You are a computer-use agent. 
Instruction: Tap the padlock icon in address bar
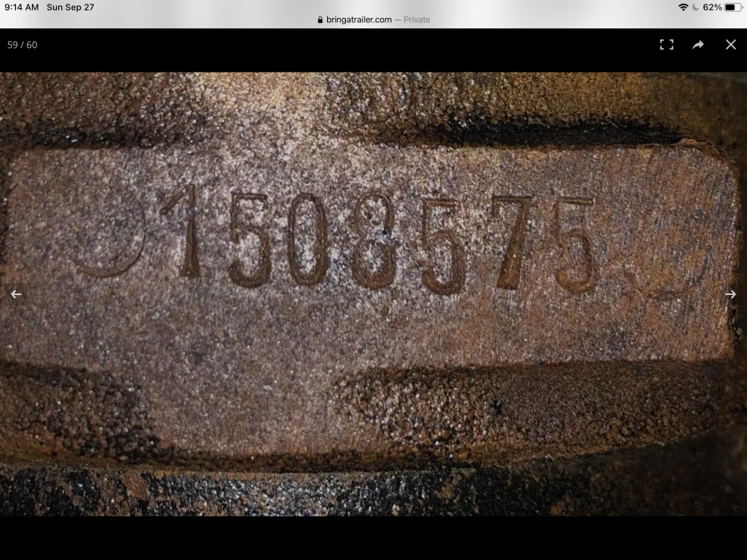click(320, 19)
